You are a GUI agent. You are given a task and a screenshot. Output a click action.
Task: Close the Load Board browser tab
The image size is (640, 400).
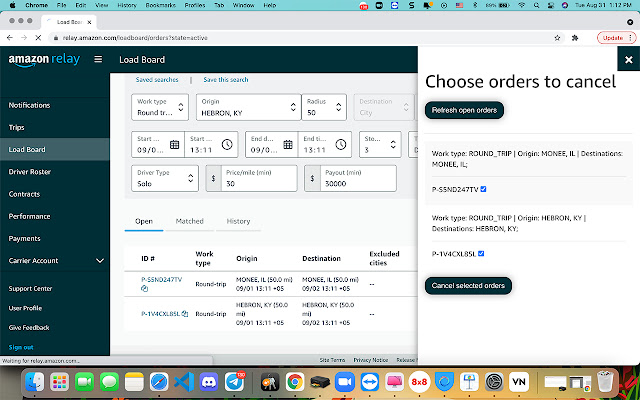pyautogui.click(x=89, y=22)
